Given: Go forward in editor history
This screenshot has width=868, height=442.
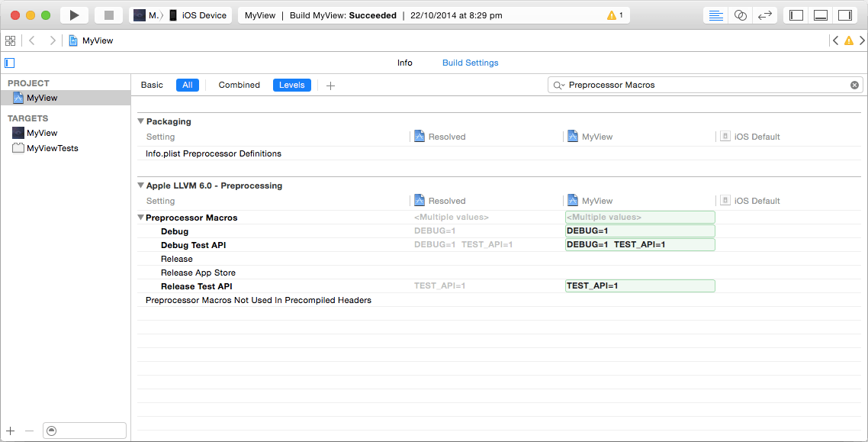Looking at the screenshot, I should pyautogui.click(x=53, y=40).
